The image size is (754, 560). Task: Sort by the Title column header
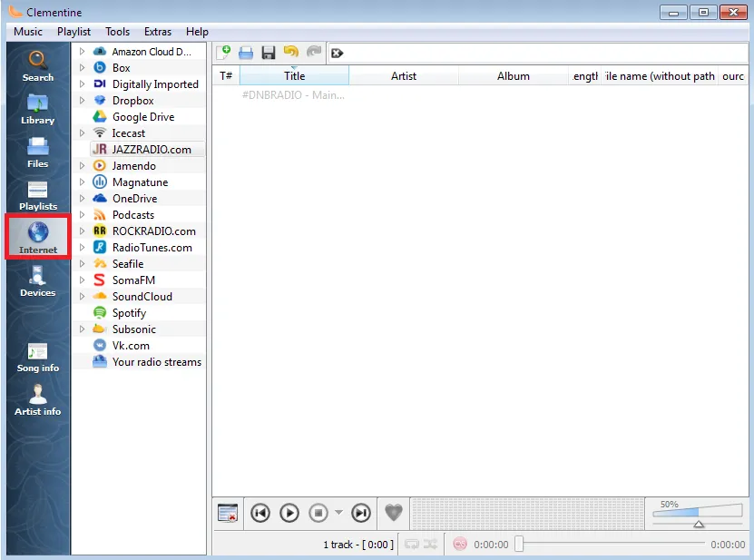point(294,76)
